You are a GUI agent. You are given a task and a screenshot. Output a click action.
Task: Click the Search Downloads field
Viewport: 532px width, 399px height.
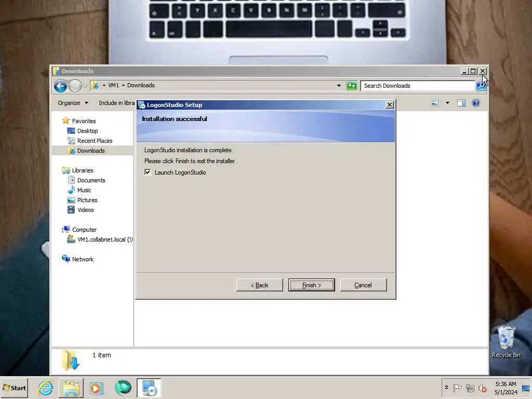point(418,86)
